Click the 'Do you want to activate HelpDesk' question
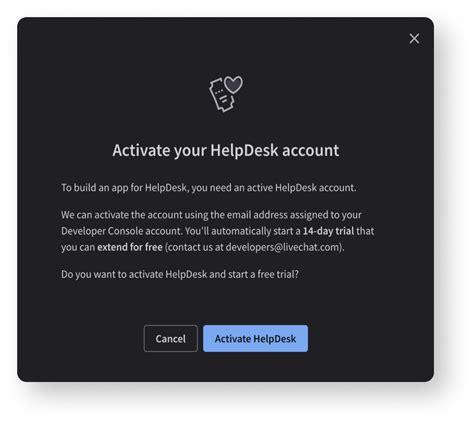 pos(134,274)
